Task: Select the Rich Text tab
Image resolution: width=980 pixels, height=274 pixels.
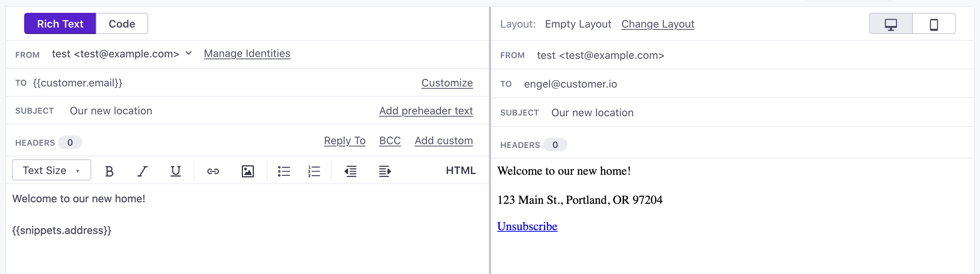Action: point(60,24)
